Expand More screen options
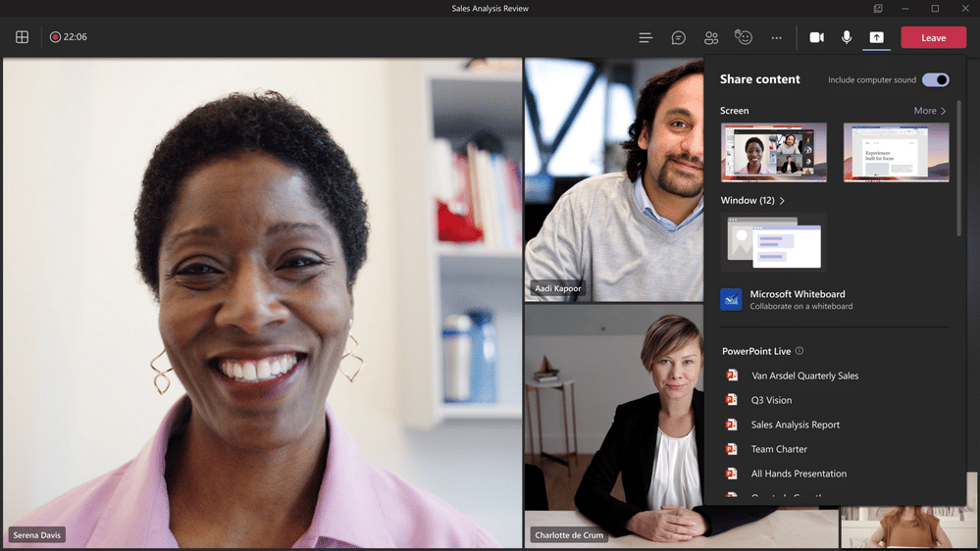980x551 pixels. (929, 111)
